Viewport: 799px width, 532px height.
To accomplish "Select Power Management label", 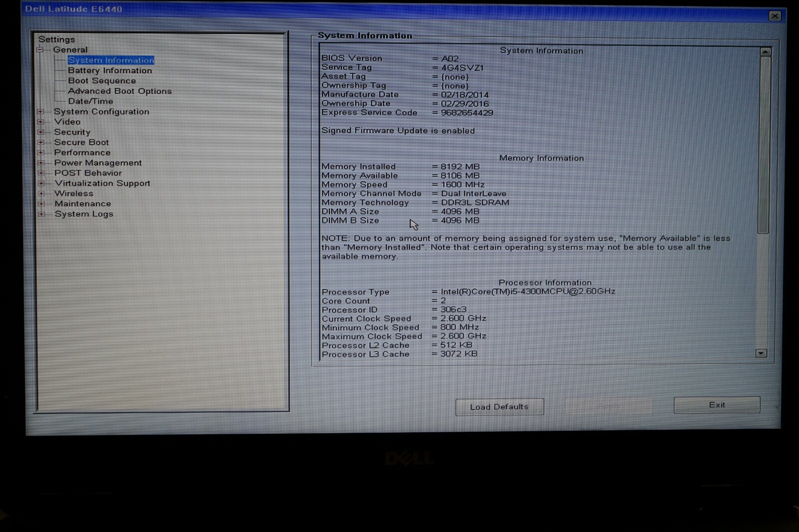I will [x=98, y=163].
